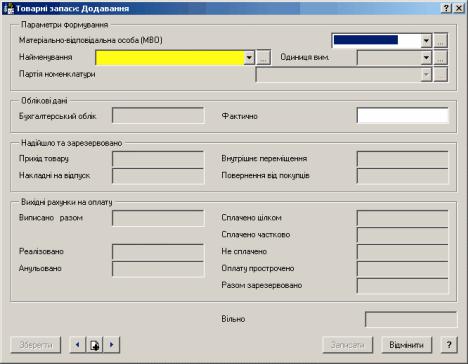Click the Накладні на відпуск field

tap(158, 176)
